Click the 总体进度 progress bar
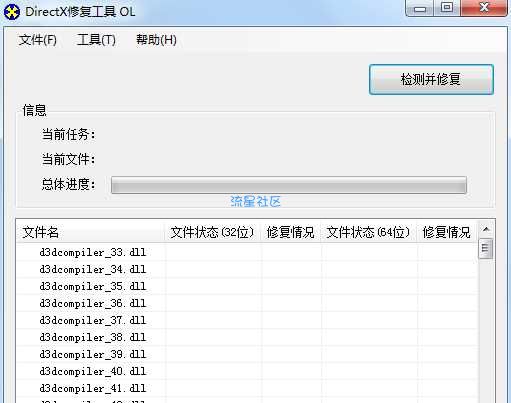The image size is (511, 403). (289, 185)
